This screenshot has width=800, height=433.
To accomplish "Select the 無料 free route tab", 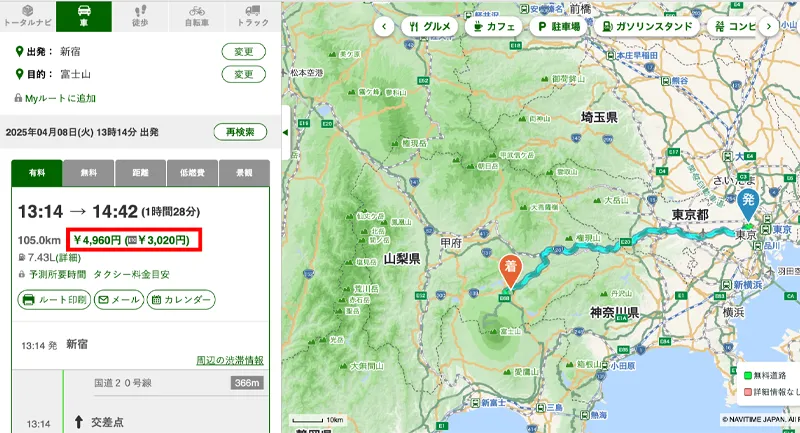I will 89,173.
